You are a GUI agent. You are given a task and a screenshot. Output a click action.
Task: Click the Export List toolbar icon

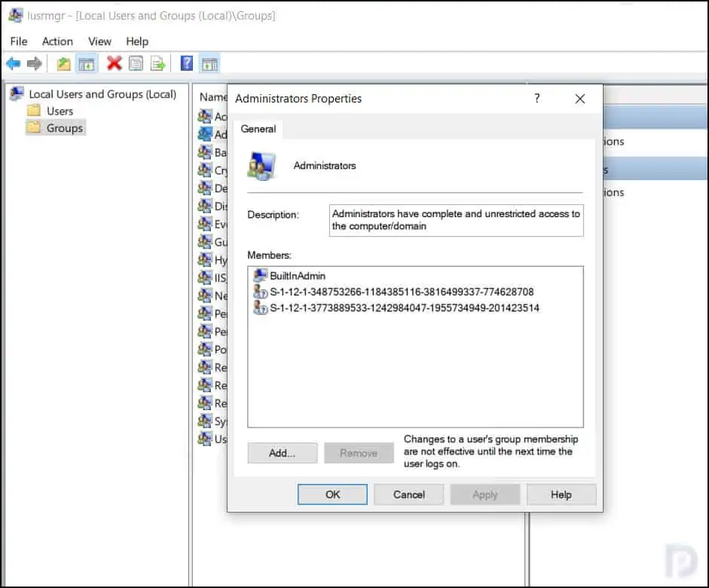click(x=157, y=64)
